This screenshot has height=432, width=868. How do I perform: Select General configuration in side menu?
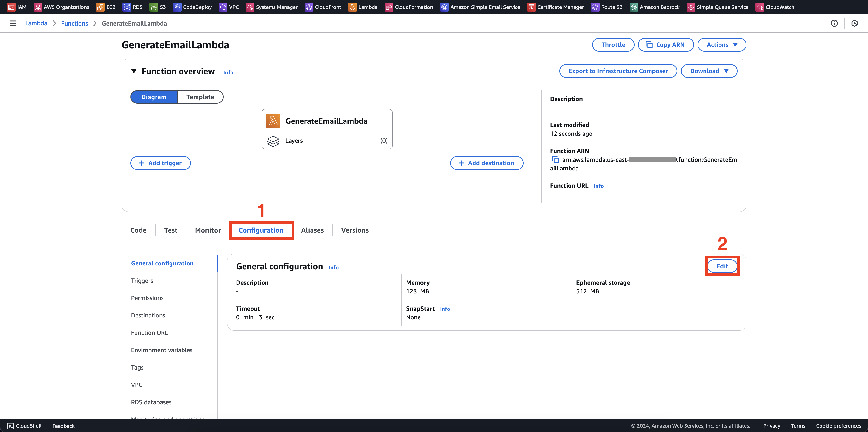[162, 263]
